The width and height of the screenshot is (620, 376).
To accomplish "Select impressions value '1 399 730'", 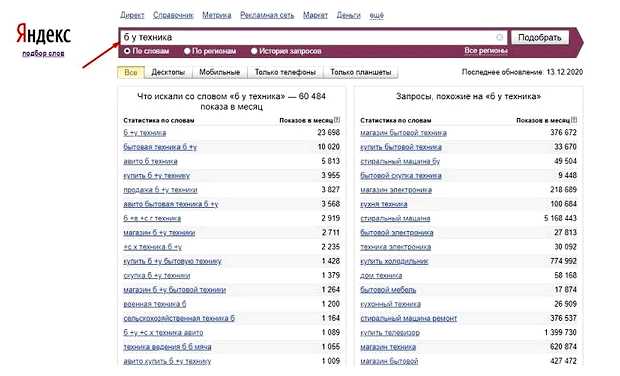I will 560,333.
